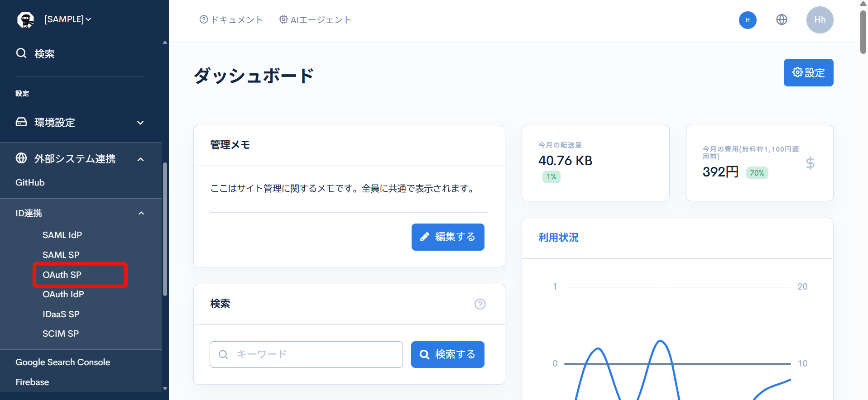868x400 pixels.
Task: Open SAML SP settings
Action: click(x=61, y=255)
